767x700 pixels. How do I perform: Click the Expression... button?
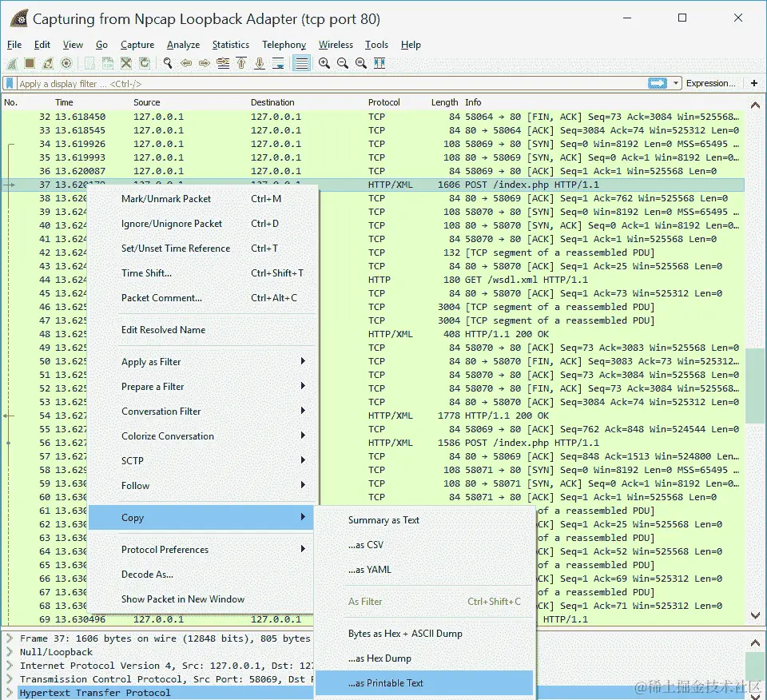click(711, 84)
